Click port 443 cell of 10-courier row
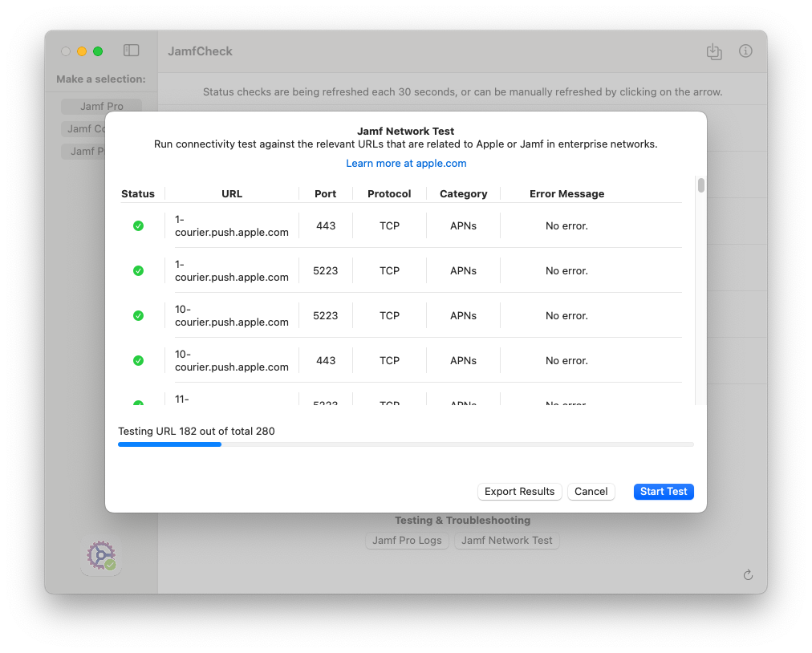The height and width of the screenshot is (653, 812). click(326, 360)
